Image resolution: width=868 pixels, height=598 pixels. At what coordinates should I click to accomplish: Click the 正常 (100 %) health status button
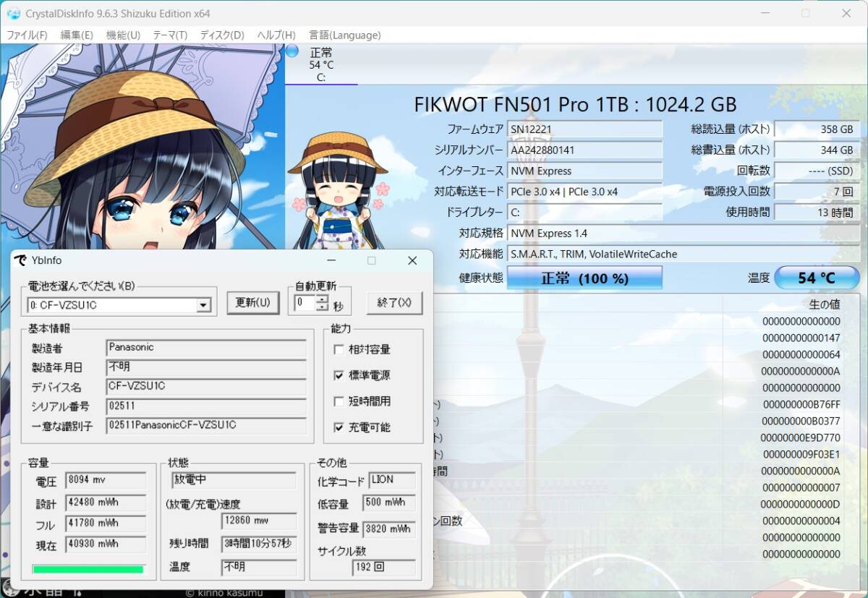click(x=584, y=278)
